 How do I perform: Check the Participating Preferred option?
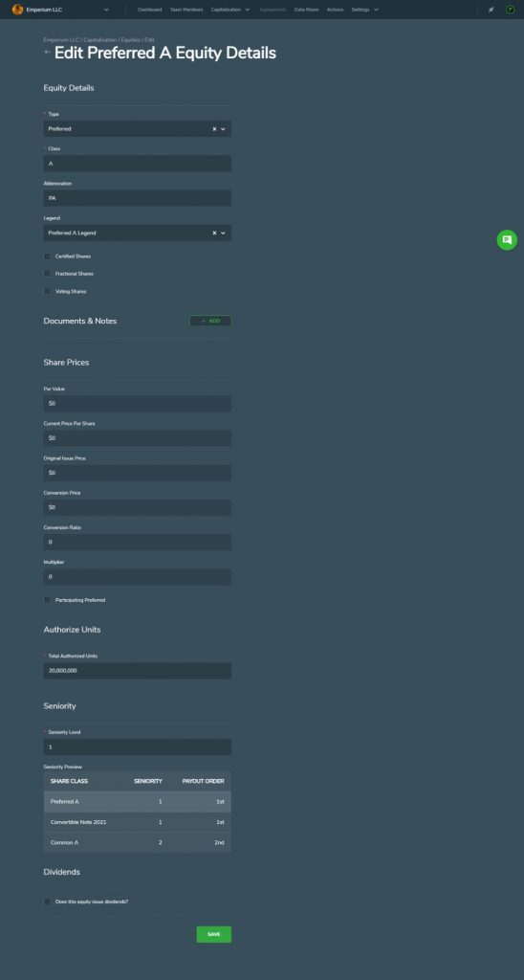(47, 600)
